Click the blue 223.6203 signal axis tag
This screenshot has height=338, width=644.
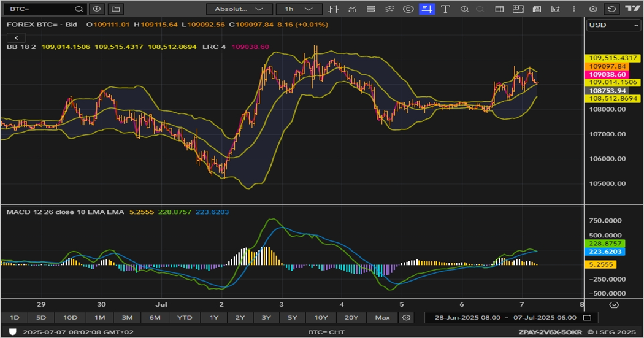605,252
